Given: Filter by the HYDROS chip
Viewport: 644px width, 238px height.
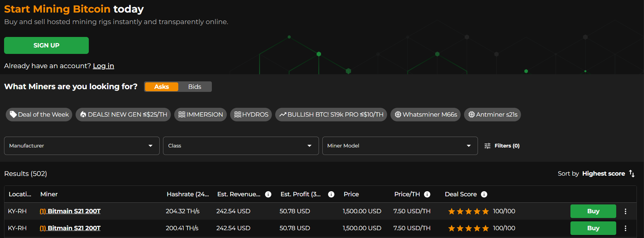Looking at the screenshot, I should click(x=251, y=115).
